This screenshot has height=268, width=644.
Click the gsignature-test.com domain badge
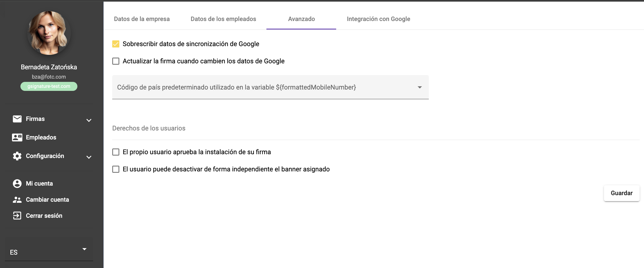pyautogui.click(x=49, y=86)
